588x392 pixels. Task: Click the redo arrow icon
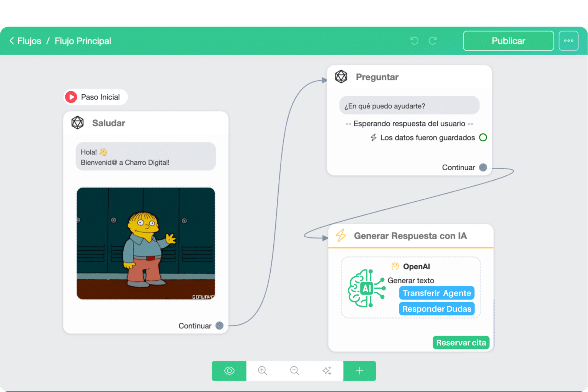(433, 41)
